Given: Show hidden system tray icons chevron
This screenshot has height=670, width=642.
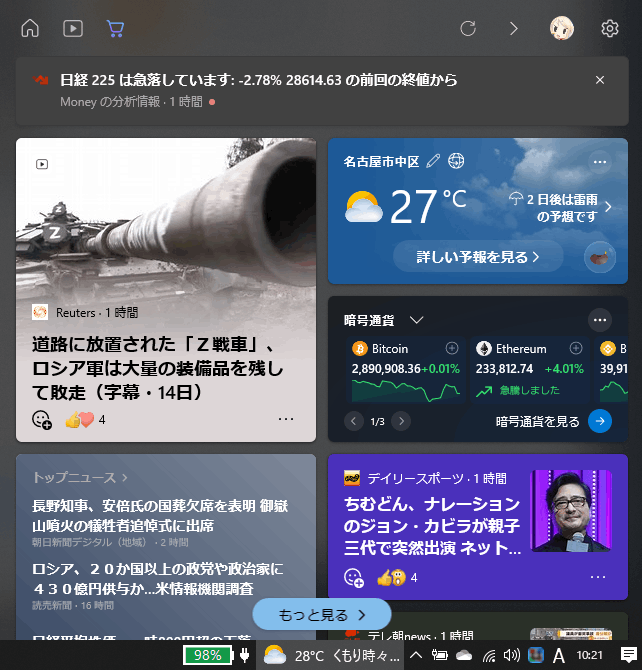Looking at the screenshot, I should click(416, 655).
